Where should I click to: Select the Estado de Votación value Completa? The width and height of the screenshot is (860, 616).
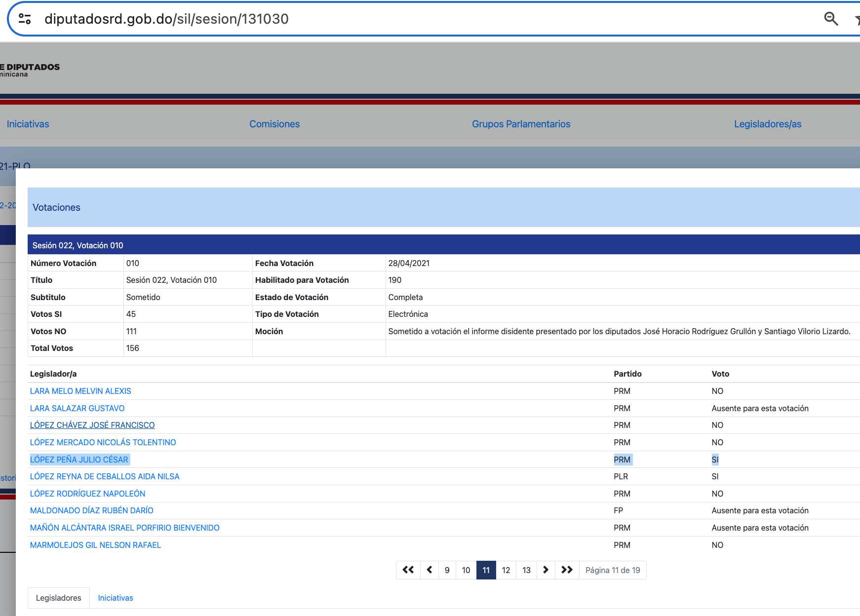click(x=405, y=297)
